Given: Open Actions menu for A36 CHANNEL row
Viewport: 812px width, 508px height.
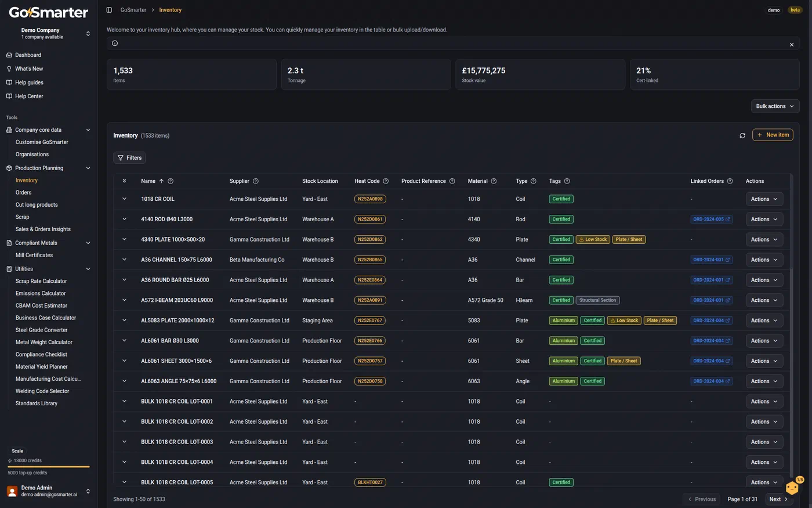Looking at the screenshot, I should point(764,260).
